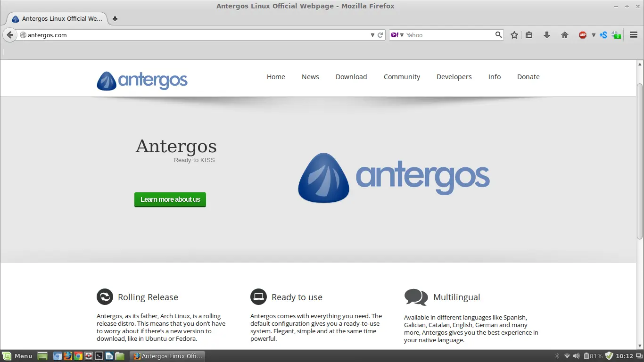Click Learn more about us button

click(170, 199)
